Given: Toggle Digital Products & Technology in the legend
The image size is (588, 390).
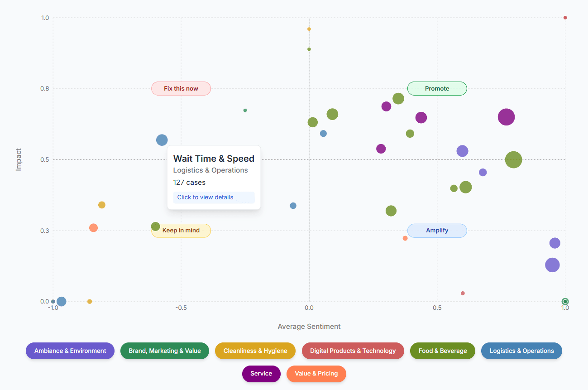Looking at the screenshot, I should [353, 351].
